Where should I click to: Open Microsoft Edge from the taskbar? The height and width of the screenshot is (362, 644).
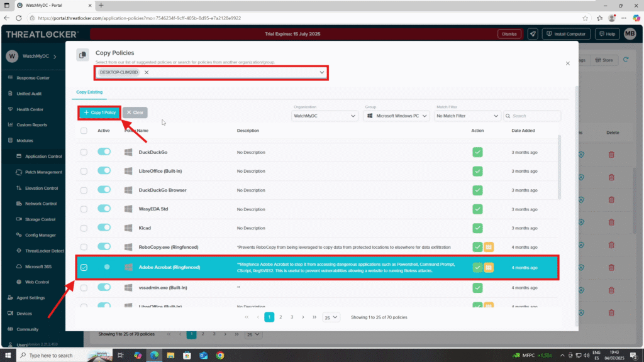coord(154,356)
